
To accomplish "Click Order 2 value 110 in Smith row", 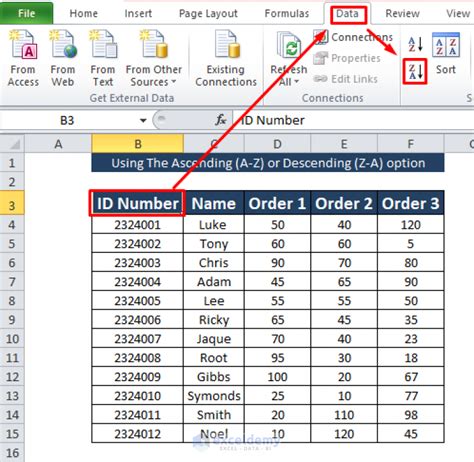I will (x=344, y=415).
